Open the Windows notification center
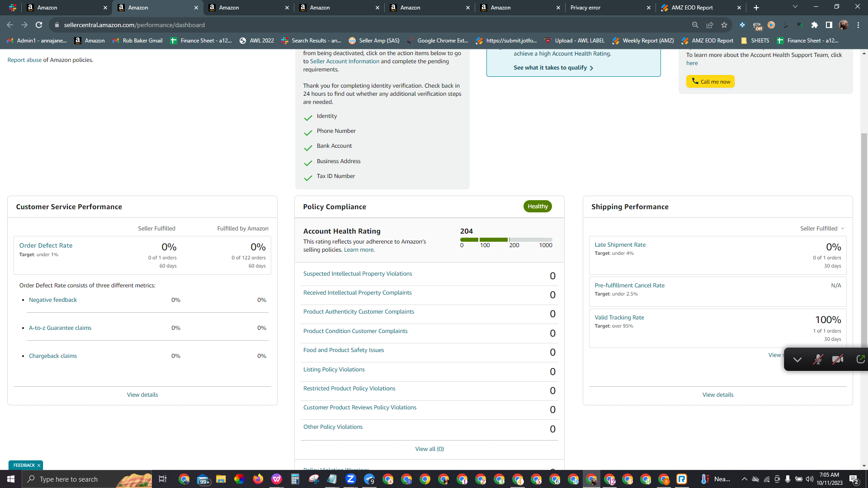 pos(854,479)
